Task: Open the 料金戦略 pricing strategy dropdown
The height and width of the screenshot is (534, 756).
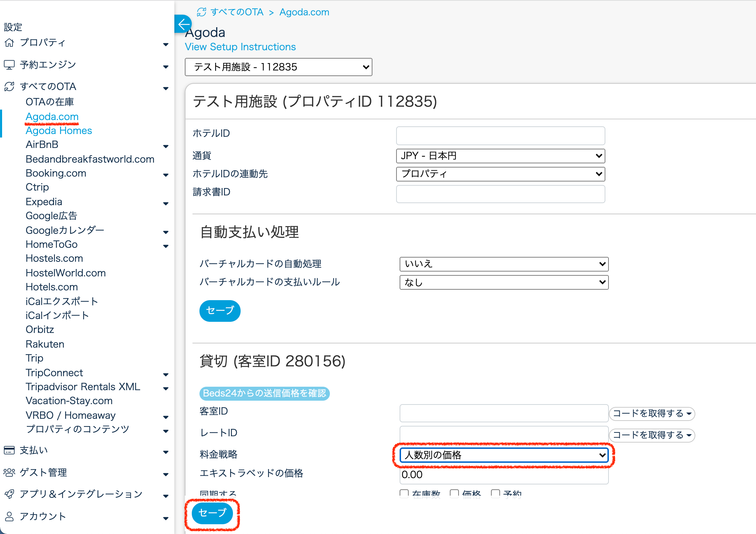Action: [x=504, y=455]
